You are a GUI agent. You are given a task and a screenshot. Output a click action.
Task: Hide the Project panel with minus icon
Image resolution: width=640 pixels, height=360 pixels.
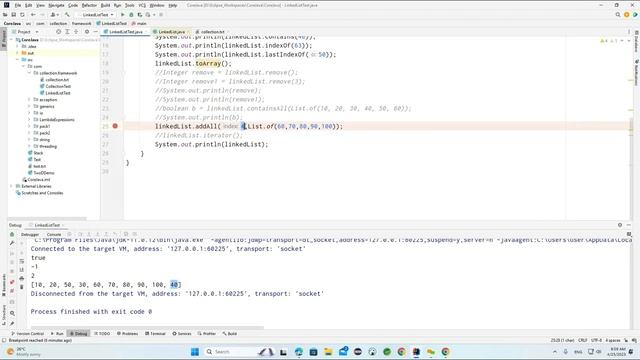(96, 31)
